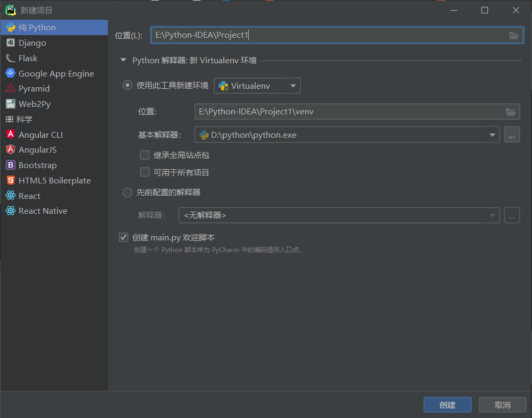Click the React icon
This screenshot has width=532, height=418.
[11, 196]
